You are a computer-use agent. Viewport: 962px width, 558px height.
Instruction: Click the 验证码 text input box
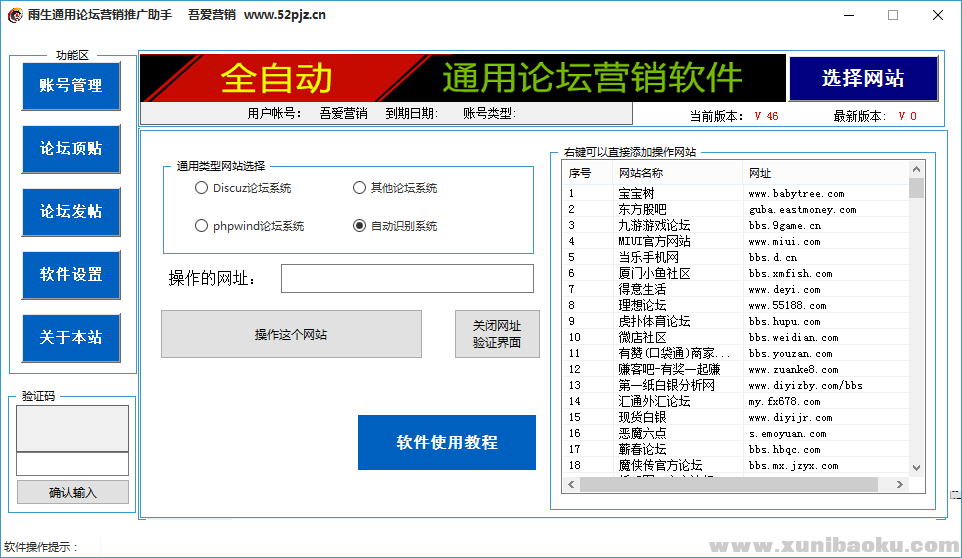pos(72,464)
